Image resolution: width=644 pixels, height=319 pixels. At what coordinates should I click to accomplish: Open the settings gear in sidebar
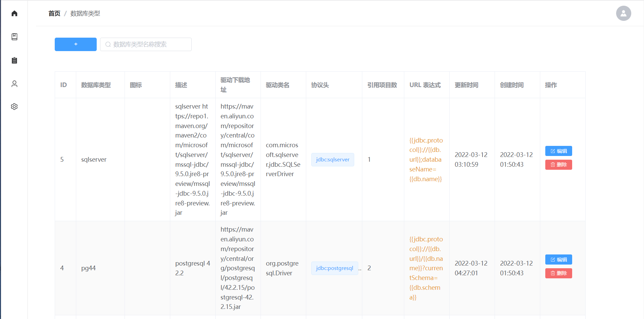click(x=14, y=107)
